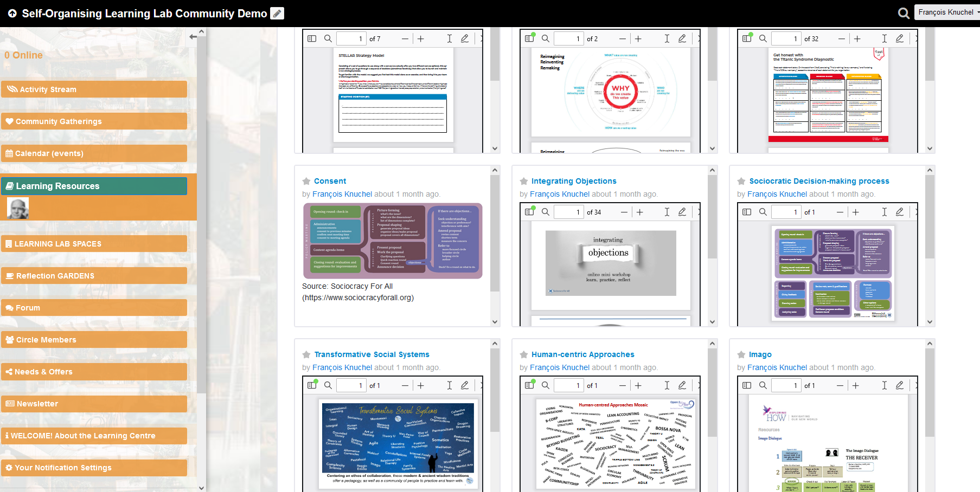
Task: Open the François Knuchel user dropdown
Action: (948, 12)
